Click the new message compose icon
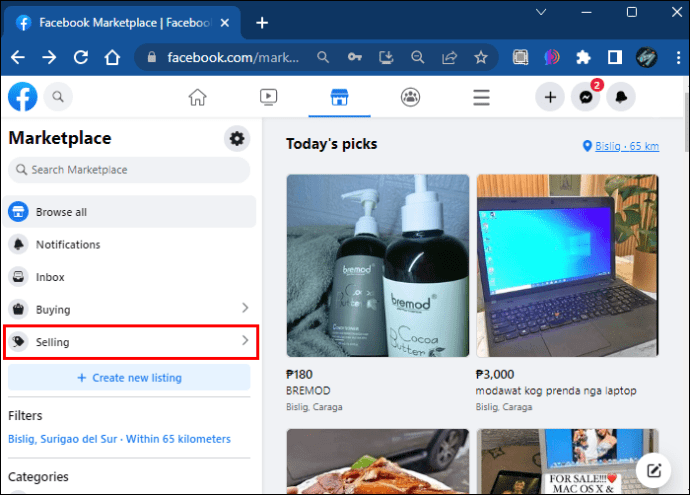The width and height of the screenshot is (690, 495). pyautogui.click(x=654, y=470)
